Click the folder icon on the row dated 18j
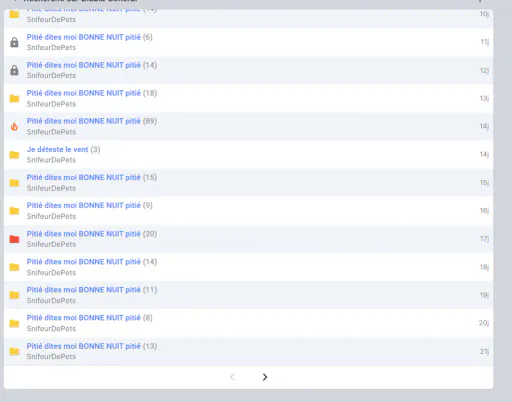The width and height of the screenshot is (512, 402). [14, 267]
